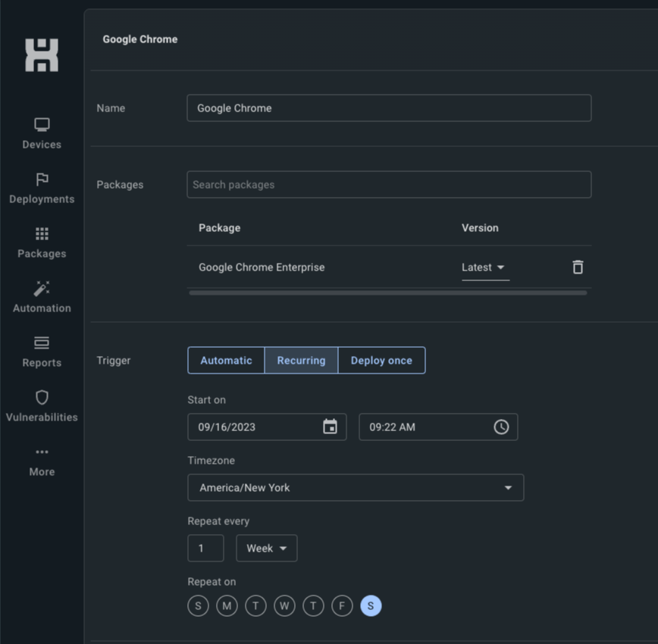Click the Name field containing Google Chrome
Screen dimensions: 658x644
[389, 108]
